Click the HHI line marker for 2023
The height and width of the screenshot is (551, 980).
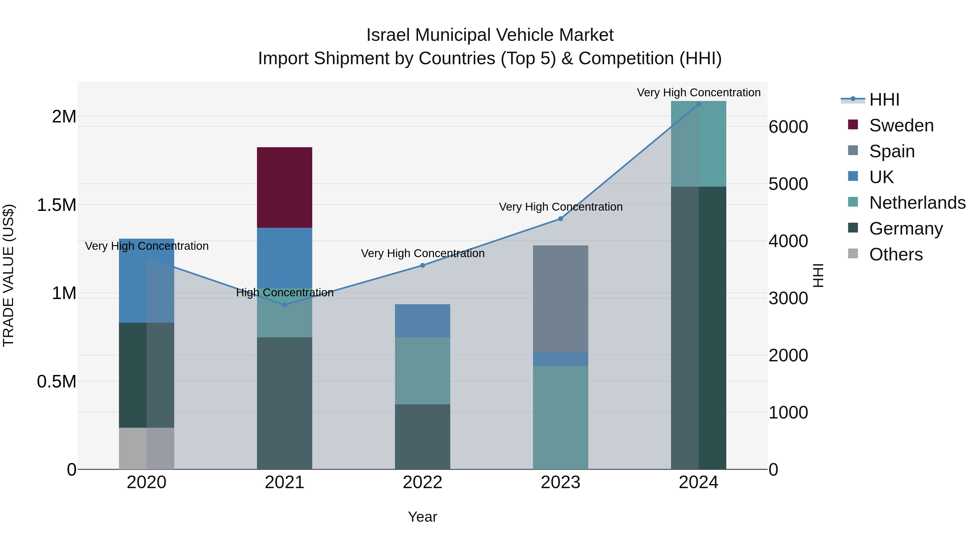[561, 219]
